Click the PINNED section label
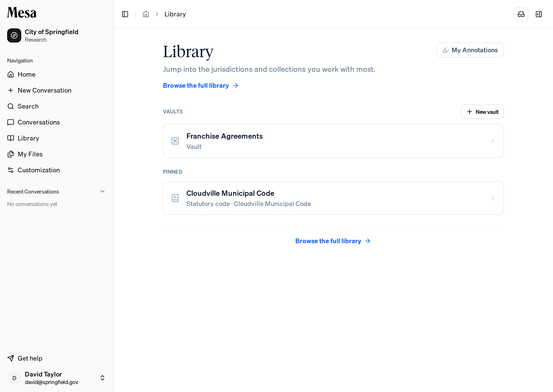553x392 pixels. point(173,172)
